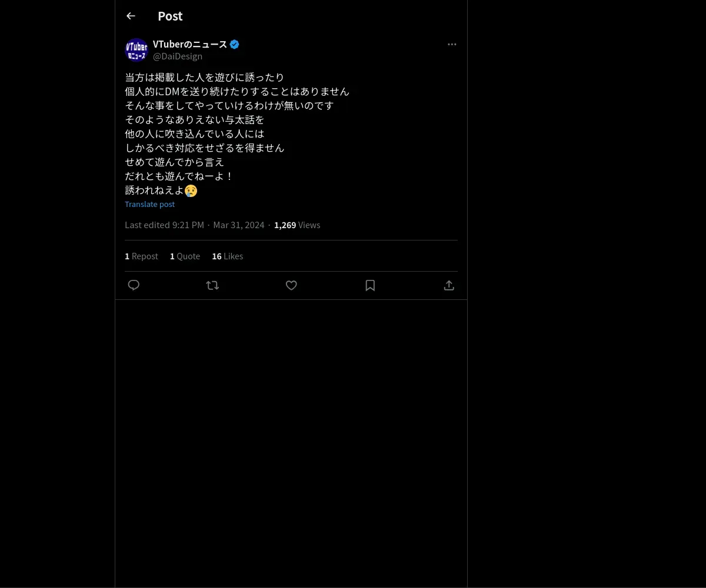
Task: Show who gave the 16 Likes
Action: pyautogui.click(x=227, y=256)
